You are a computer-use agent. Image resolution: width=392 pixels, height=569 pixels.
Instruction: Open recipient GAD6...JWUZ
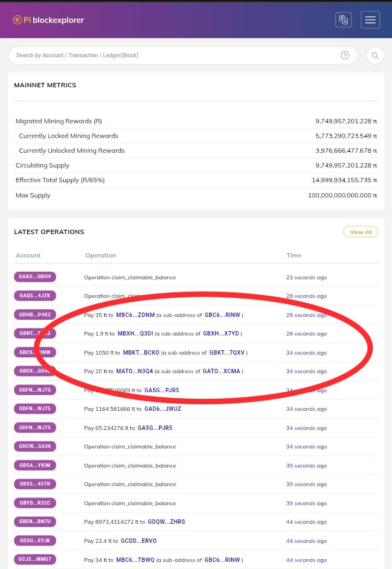point(163,409)
